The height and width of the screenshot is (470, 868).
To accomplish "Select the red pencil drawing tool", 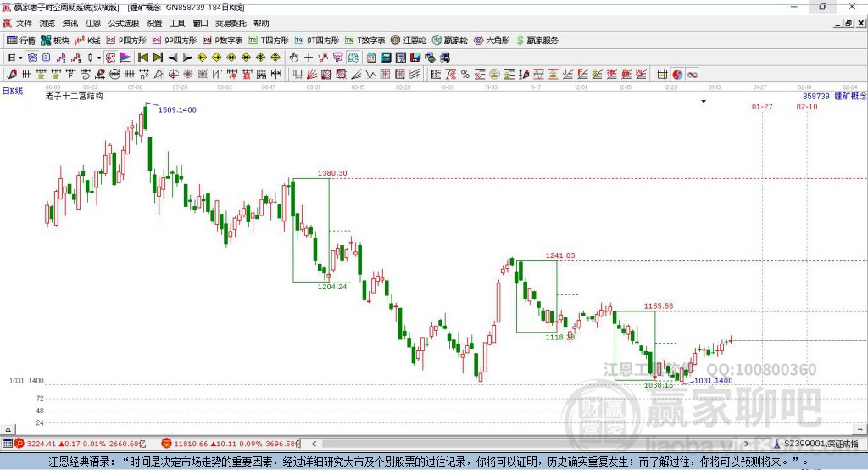I will click(x=12, y=75).
